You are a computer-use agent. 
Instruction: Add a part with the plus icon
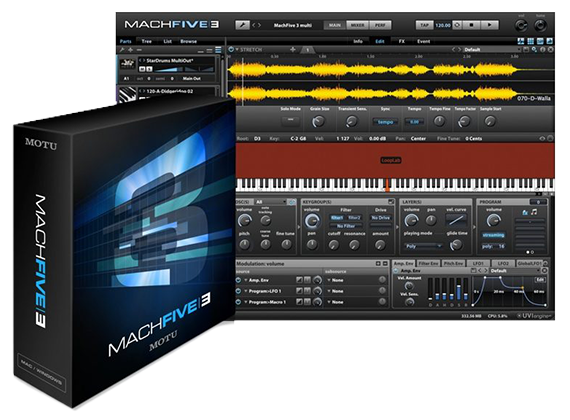pos(131,50)
